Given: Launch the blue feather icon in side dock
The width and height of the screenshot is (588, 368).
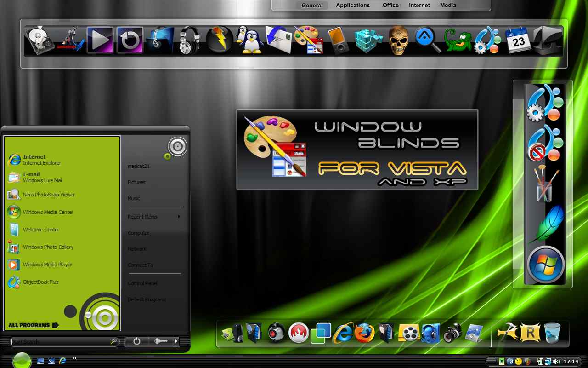Looking at the screenshot, I should (x=547, y=224).
